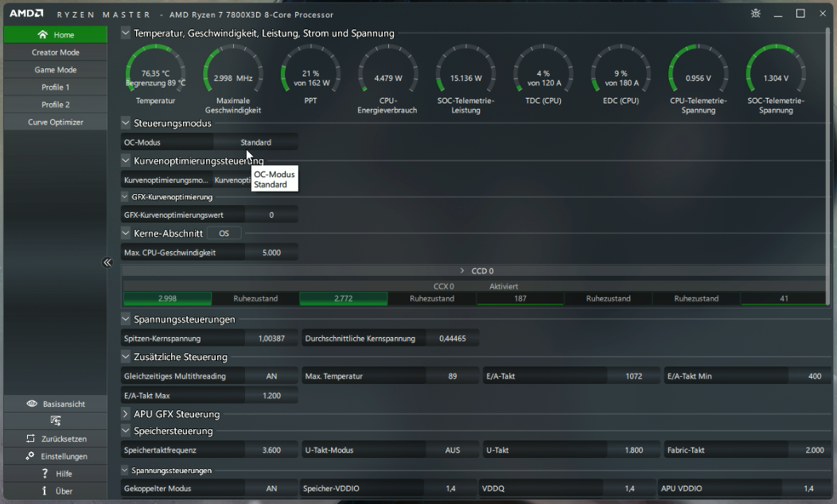Expand APU GFX Steuerung section
Image resolution: width=837 pixels, height=504 pixels.
point(126,414)
